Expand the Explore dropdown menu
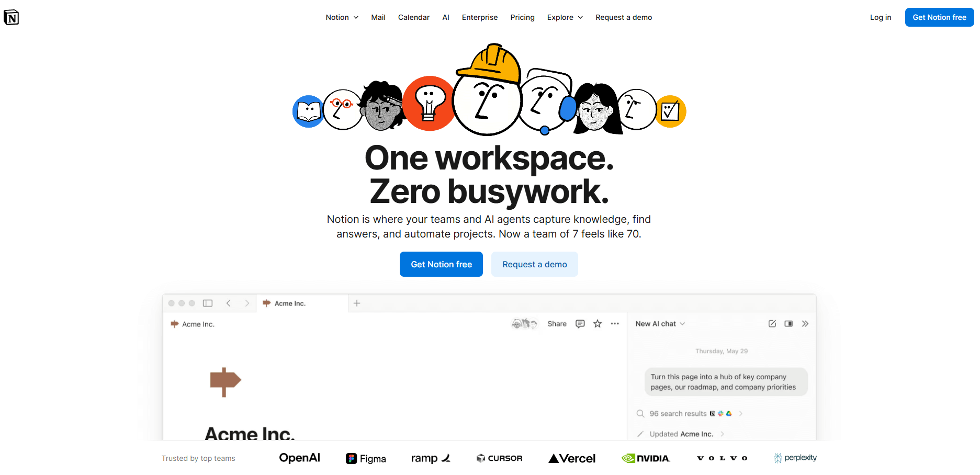The height and width of the screenshot is (475, 980). tap(565, 17)
